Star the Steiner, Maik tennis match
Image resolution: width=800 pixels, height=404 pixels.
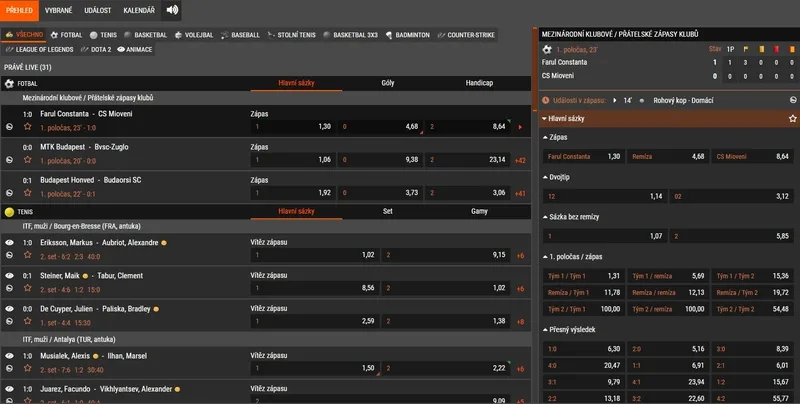tap(27, 291)
